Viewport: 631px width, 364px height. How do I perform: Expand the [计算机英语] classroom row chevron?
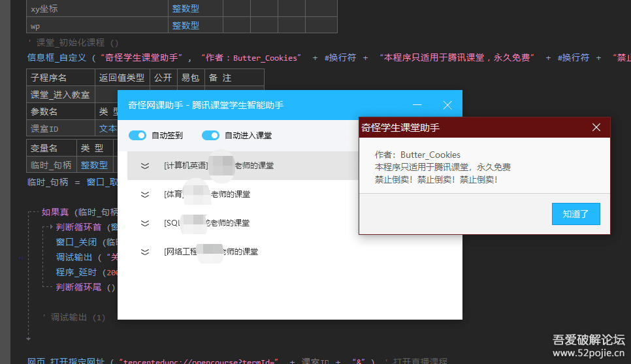[x=145, y=166]
